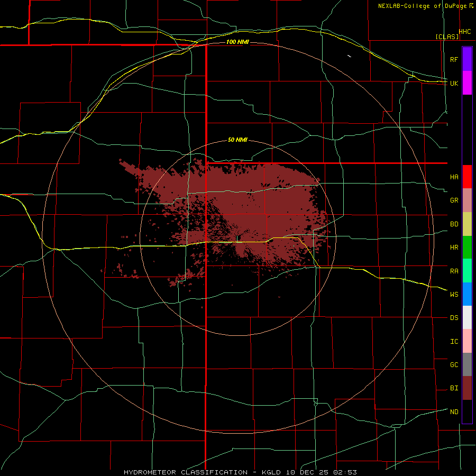Click the Hydrometeor Classification KGLD title caption

tap(240, 472)
